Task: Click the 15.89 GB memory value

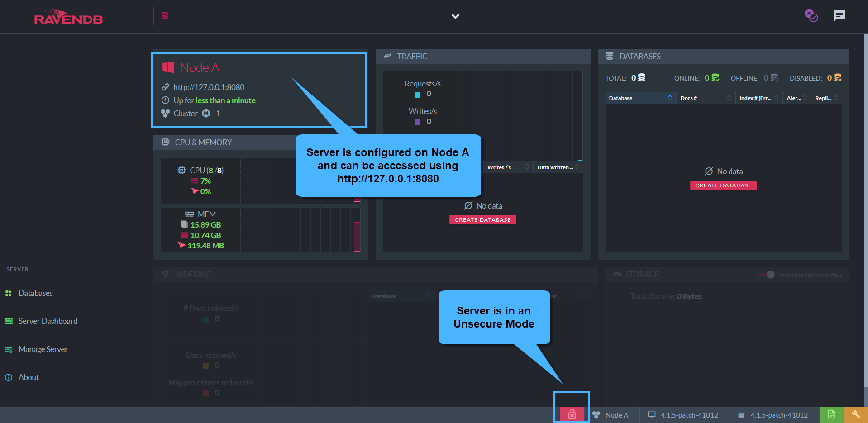Action: (x=206, y=225)
